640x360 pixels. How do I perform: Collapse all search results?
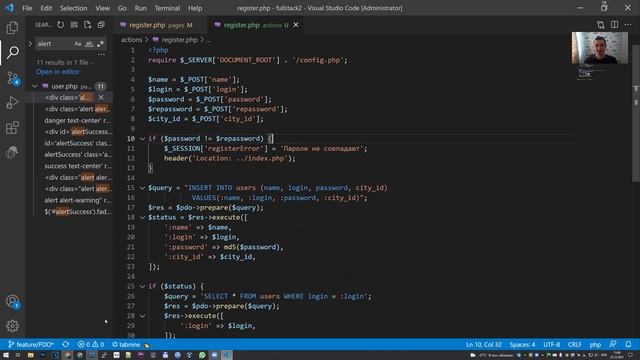101,25
